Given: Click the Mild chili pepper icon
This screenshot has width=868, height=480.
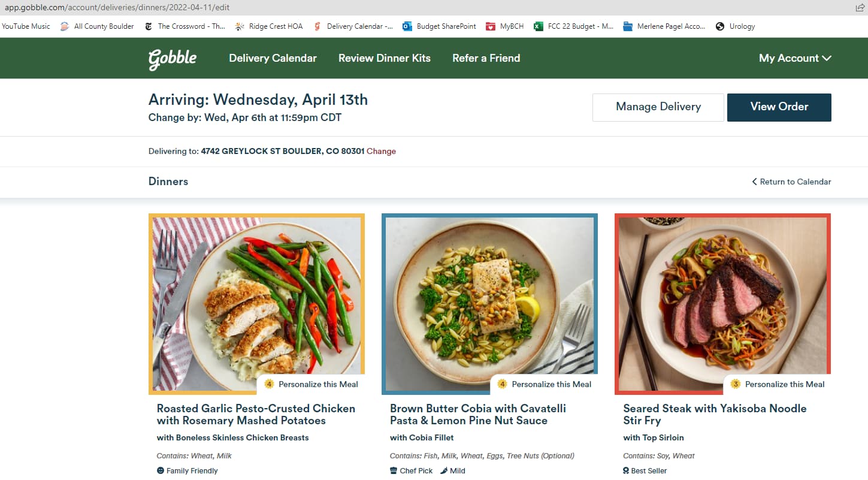Looking at the screenshot, I should coord(444,470).
